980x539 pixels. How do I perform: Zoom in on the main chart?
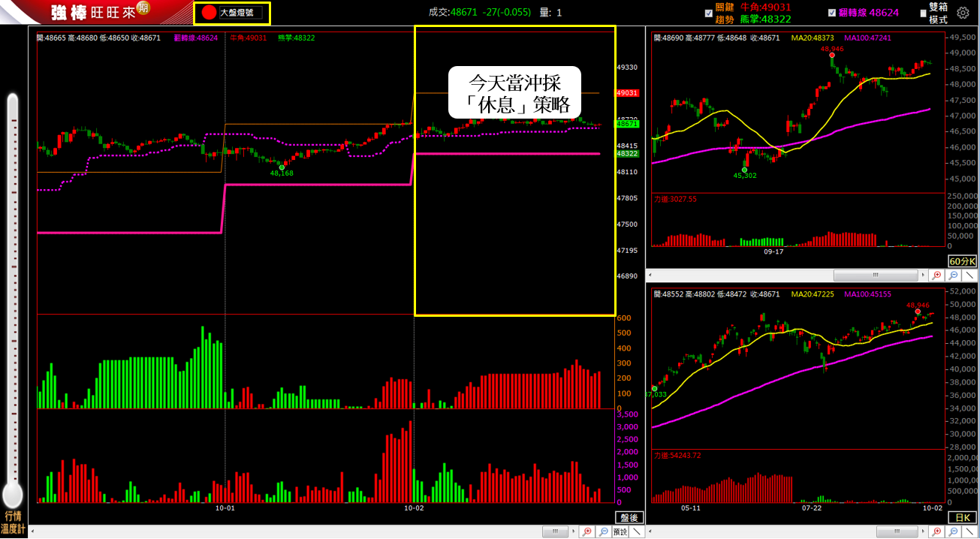[588, 531]
